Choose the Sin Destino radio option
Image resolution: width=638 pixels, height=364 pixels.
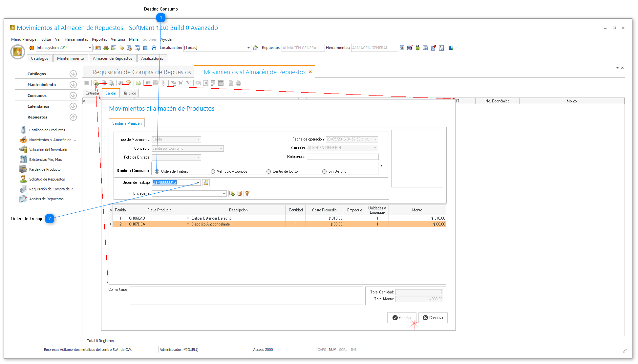325,171
